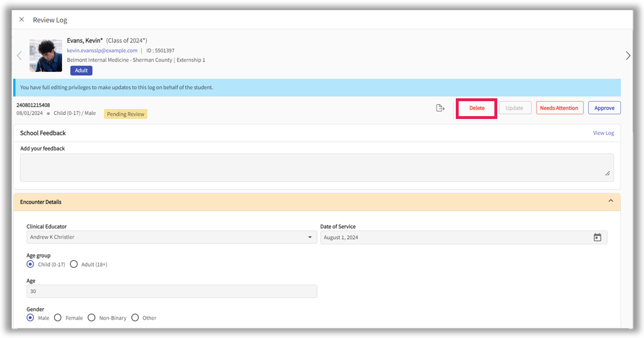Choose Non-Binary gender option
This screenshot has width=644, height=338.
92,318
